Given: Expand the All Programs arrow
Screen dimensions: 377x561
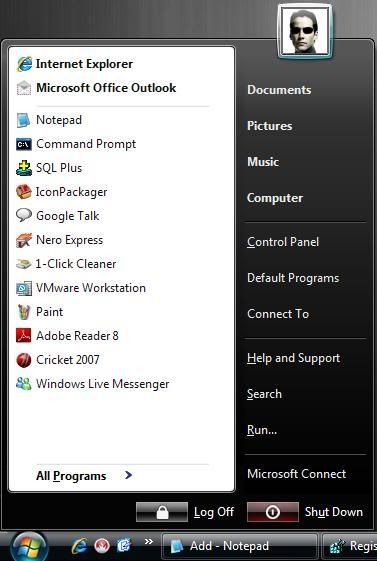Looking at the screenshot, I should tap(128, 475).
